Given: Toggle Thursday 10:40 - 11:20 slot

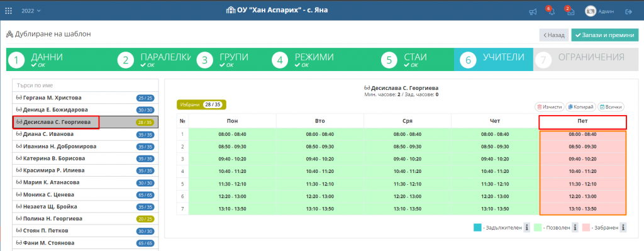Looking at the screenshot, I should tap(494, 171).
